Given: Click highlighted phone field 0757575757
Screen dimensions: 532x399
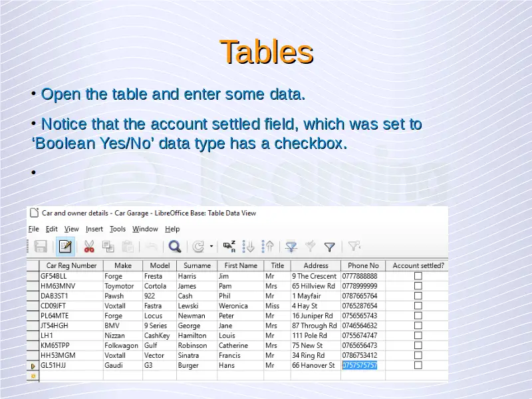Looking at the screenshot, I should [360, 365].
